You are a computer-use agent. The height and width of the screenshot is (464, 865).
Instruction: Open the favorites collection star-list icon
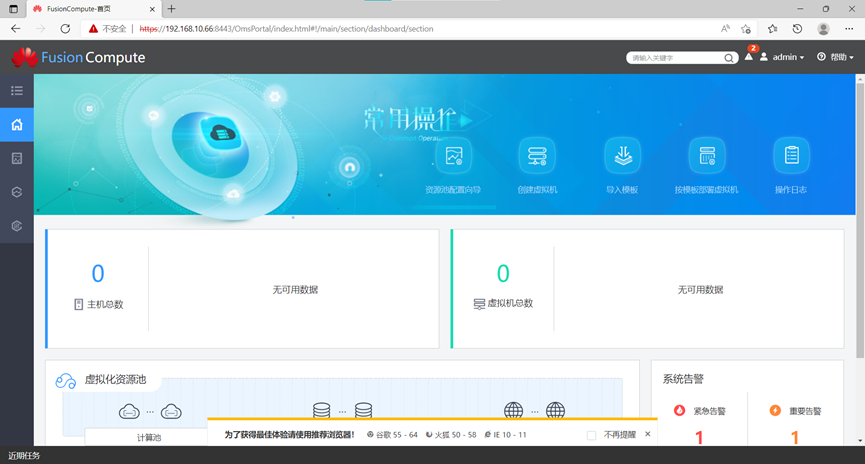pyautogui.click(x=772, y=29)
